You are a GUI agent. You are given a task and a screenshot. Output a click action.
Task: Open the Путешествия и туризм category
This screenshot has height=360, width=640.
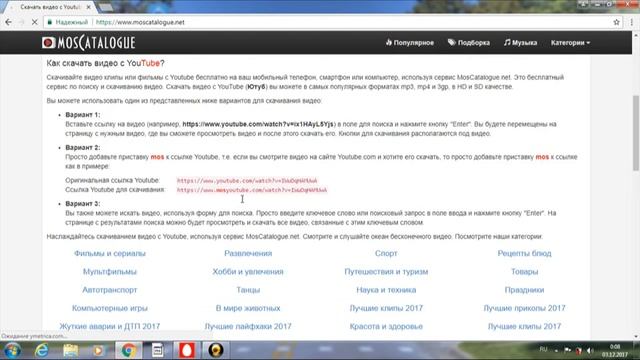(386, 272)
